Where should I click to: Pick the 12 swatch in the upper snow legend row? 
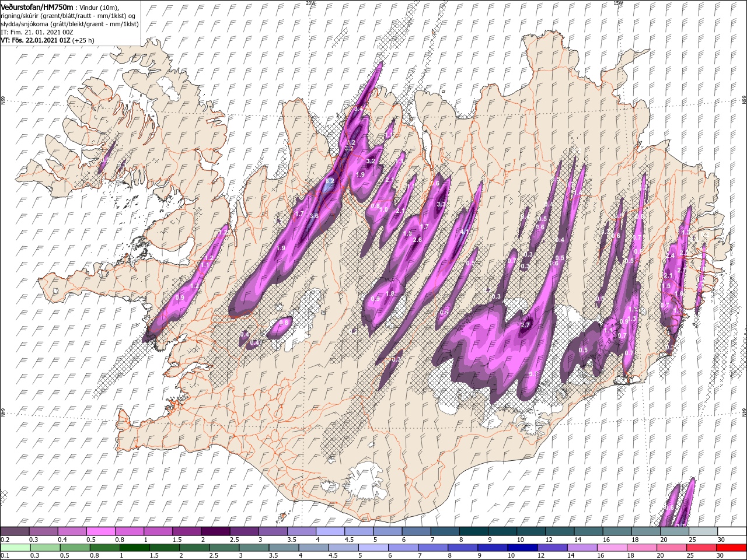tap(560, 531)
